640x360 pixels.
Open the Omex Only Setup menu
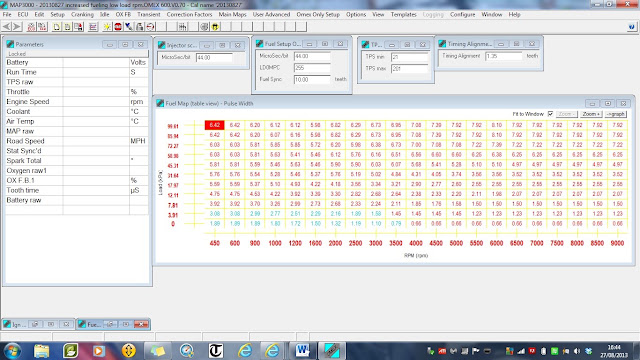coord(318,14)
